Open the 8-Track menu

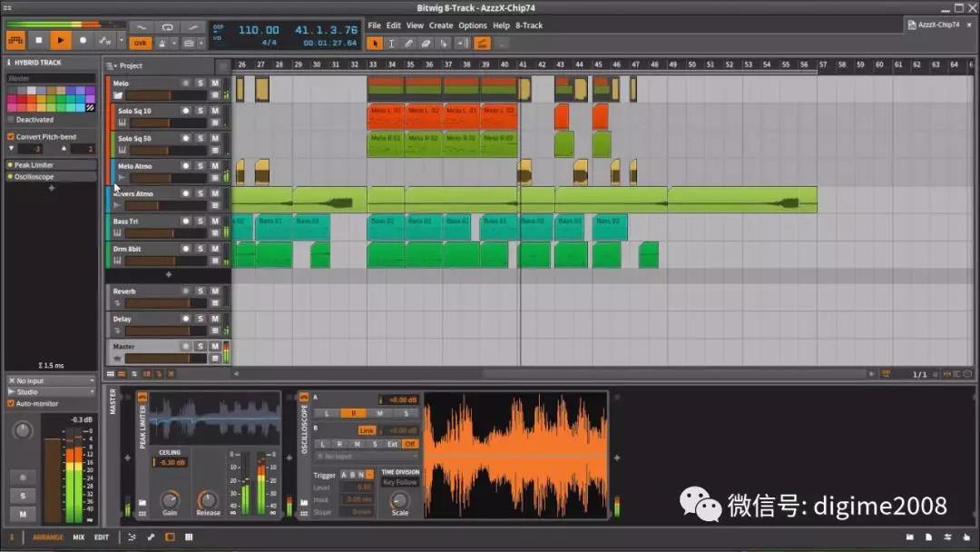(529, 25)
